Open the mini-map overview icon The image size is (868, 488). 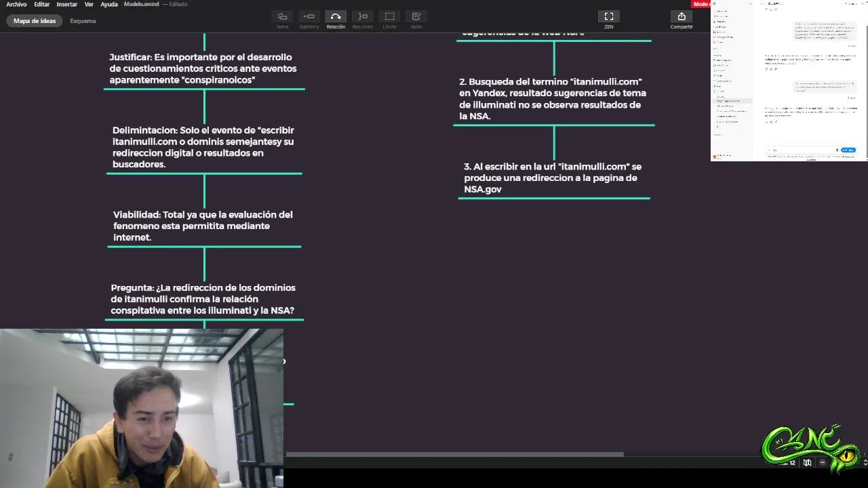(807, 462)
